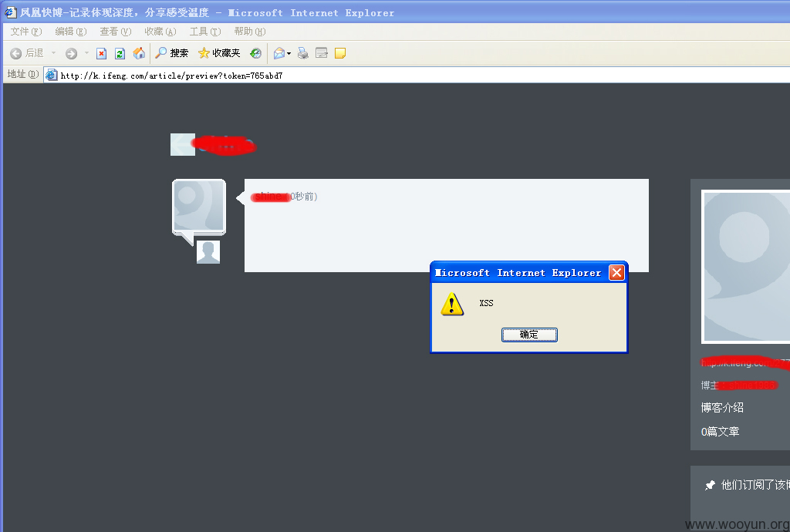
Task: Click the IE icon in the title bar
Action: pos(11,12)
